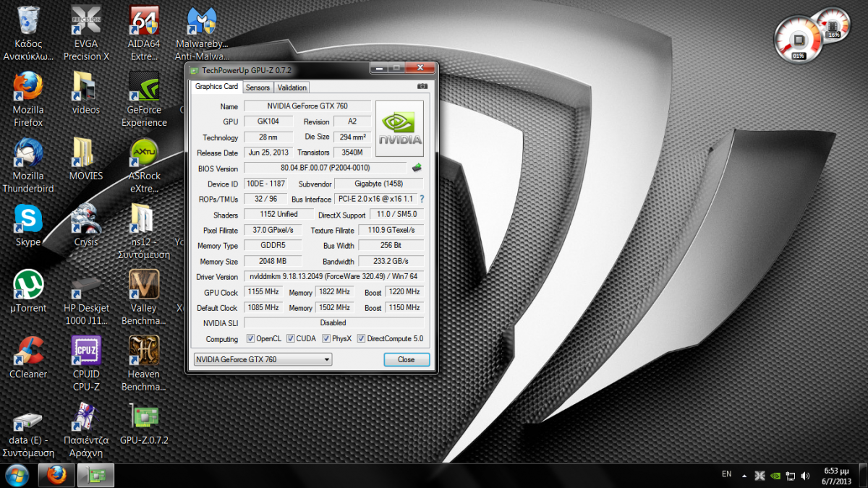Image resolution: width=868 pixels, height=488 pixels.
Task: Select the Heaven Benchmark desktop icon
Action: tap(144, 364)
